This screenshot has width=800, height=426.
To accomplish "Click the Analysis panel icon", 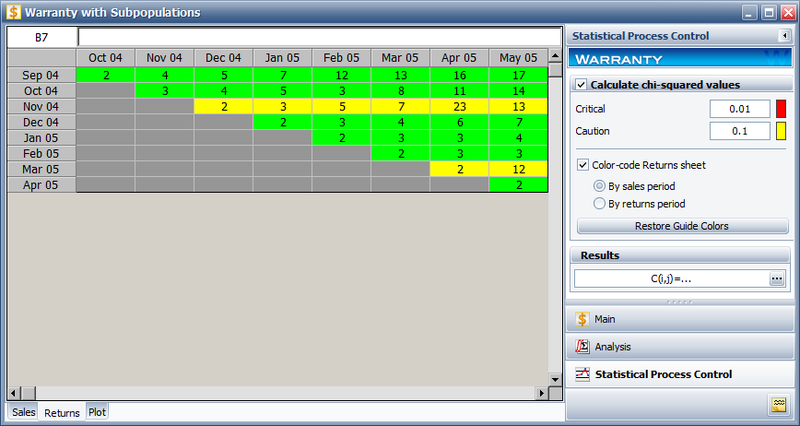I will click(x=581, y=347).
